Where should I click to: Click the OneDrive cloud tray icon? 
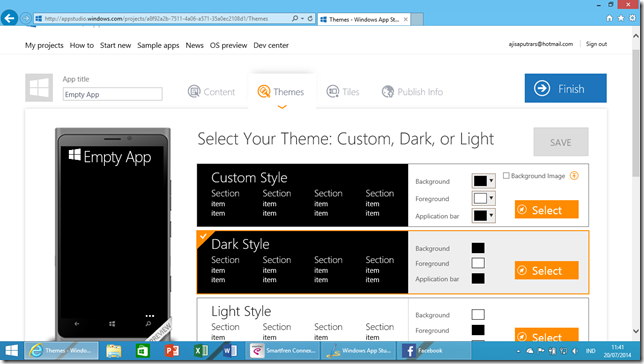(530, 351)
